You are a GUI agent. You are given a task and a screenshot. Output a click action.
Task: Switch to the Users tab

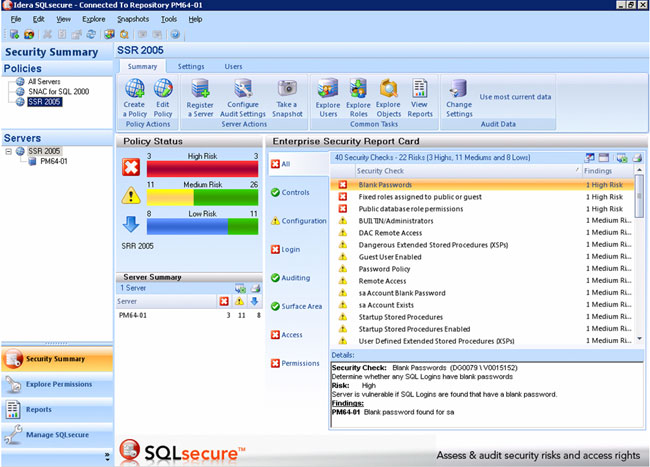233,66
